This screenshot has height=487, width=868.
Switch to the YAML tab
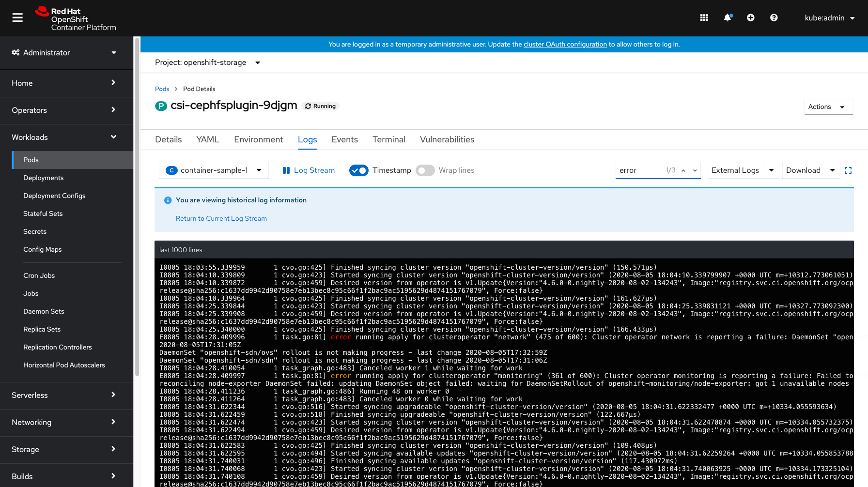click(x=208, y=139)
